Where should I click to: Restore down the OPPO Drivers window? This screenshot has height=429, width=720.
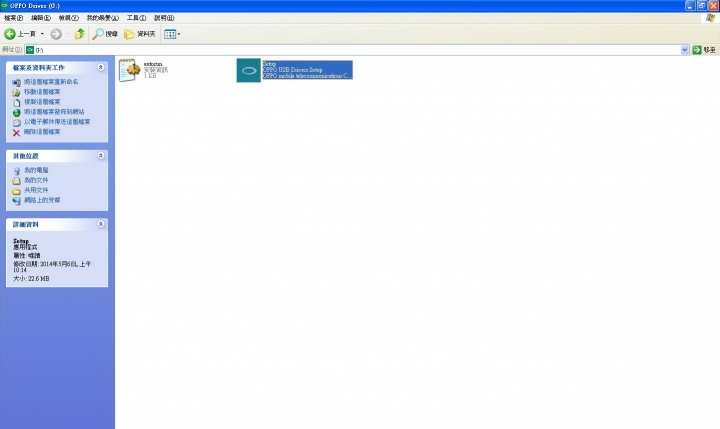[702, 6]
